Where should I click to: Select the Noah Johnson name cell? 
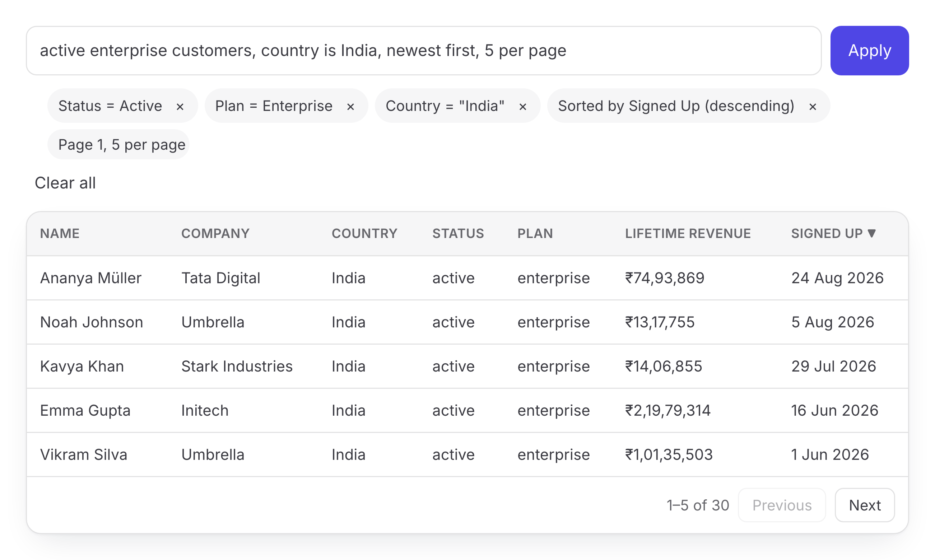coord(91,322)
